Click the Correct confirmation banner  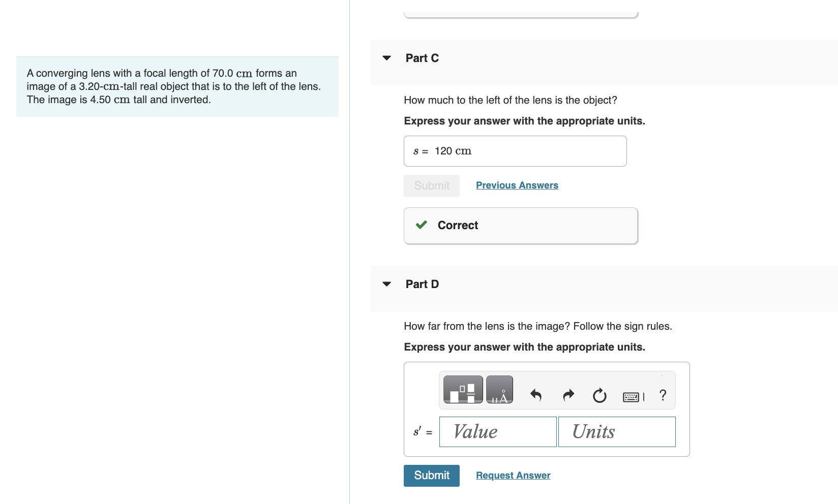(520, 225)
